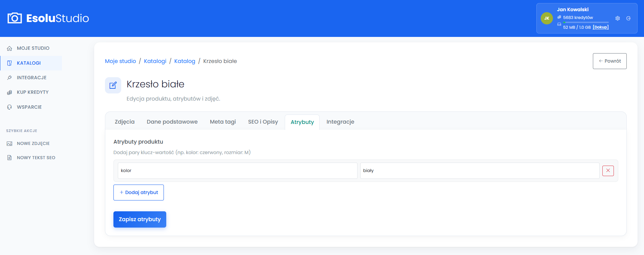Viewport: 644px width, 255px height.
Task: Open the Meta tagi tab
Action: (223, 122)
